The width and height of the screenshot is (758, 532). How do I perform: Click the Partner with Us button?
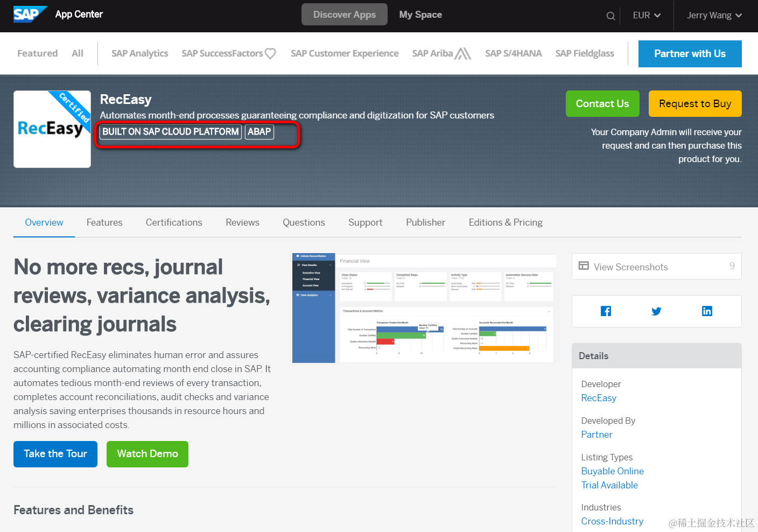click(x=690, y=54)
